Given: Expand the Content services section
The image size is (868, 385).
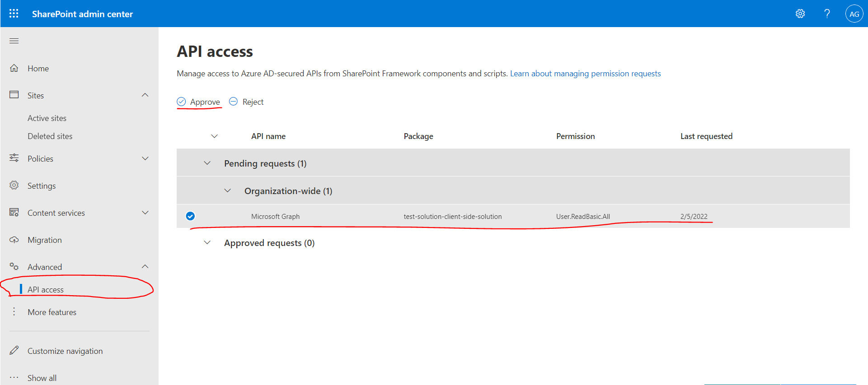Looking at the screenshot, I should point(145,213).
